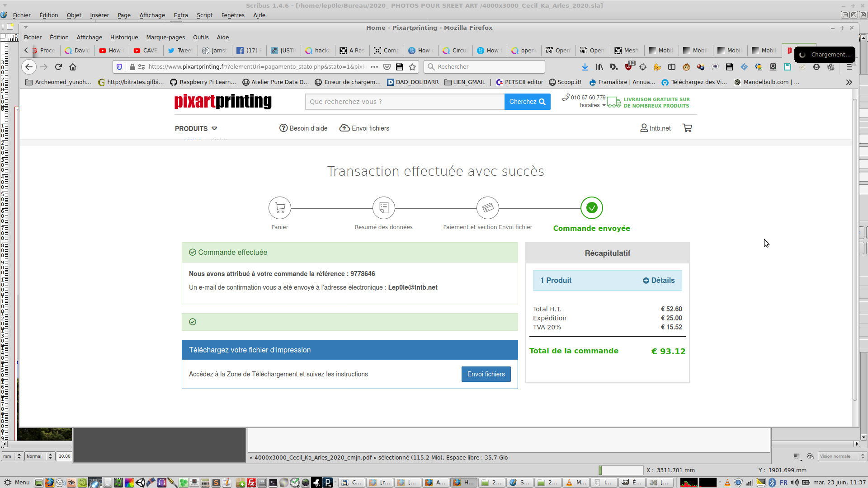Image resolution: width=868 pixels, height=488 pixels.
Task: Open the Firefox downloads arrow icon
Action: coord(585,67)
